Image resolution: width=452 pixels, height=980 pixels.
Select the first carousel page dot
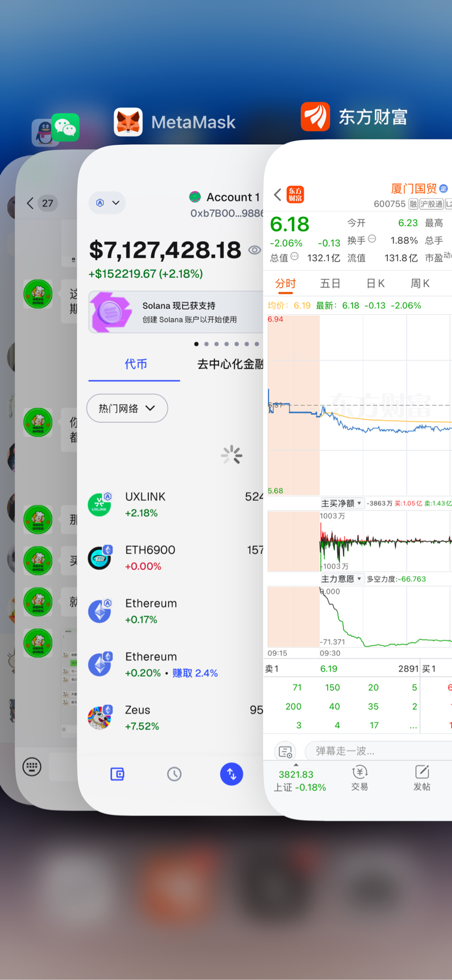pyautogui.click(x=197, y=344)
